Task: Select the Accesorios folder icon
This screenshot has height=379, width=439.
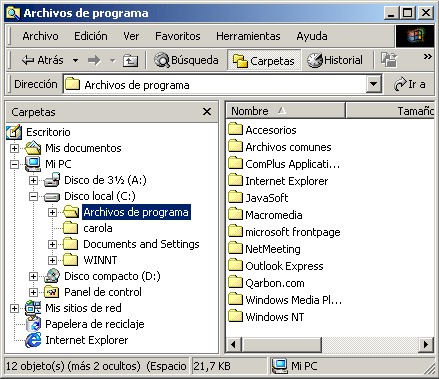Action: coord(235,129)
